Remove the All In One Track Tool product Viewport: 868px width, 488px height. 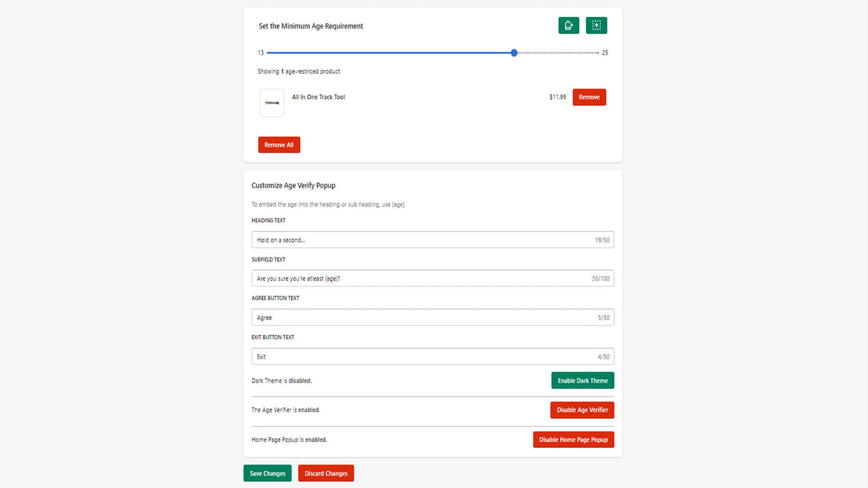click(x=589, y=97)
